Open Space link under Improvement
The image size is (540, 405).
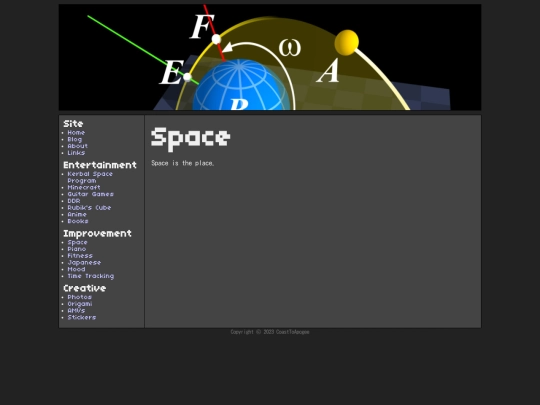(x=77, y=242)
